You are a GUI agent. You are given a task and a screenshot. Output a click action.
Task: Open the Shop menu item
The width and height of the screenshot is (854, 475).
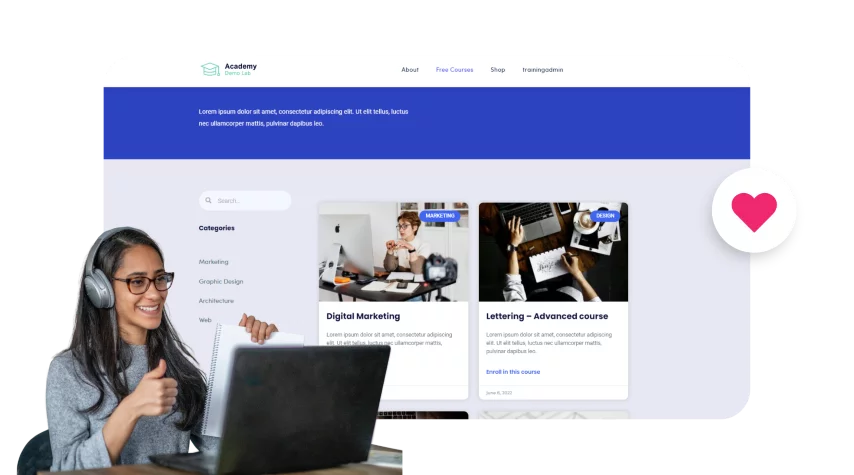497,70
